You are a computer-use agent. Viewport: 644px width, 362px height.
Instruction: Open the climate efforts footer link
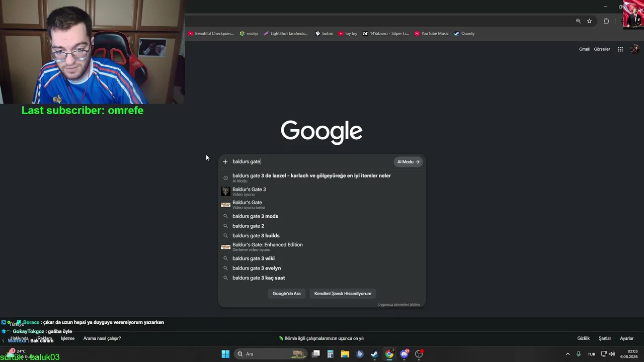click(x=322, y=338)
